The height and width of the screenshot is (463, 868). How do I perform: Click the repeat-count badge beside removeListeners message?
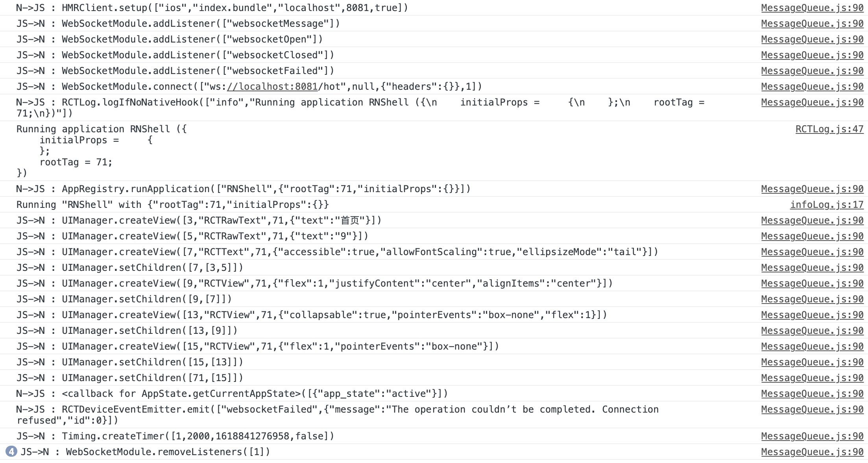[11, 452]
